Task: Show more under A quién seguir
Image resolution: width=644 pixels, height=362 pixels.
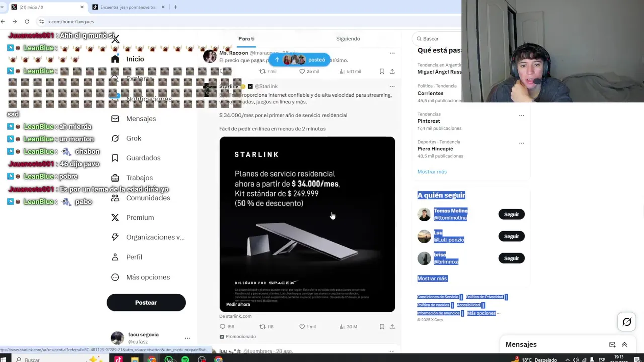Action: (432, 278)
